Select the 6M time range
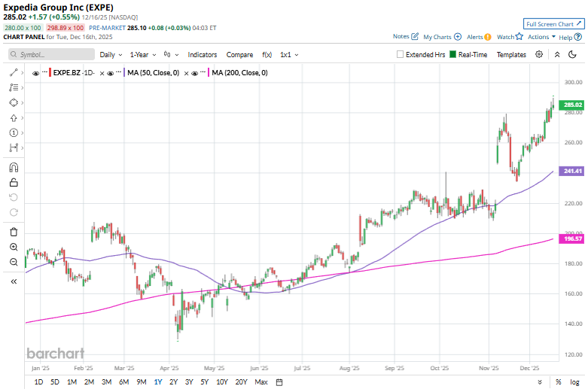 [123, 382]
